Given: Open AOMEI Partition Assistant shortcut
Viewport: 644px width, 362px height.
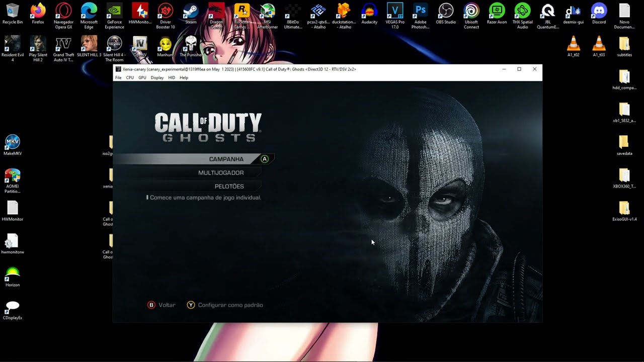Looking at the screenshot, I should click(x=13, y=180).
